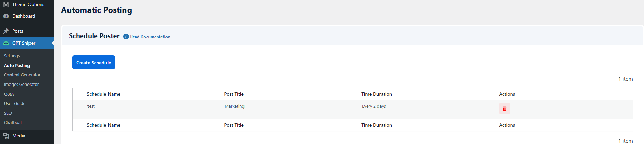Click the Theme Options M icon
This screenshot has width=644, height=144.
click(6, 4)
